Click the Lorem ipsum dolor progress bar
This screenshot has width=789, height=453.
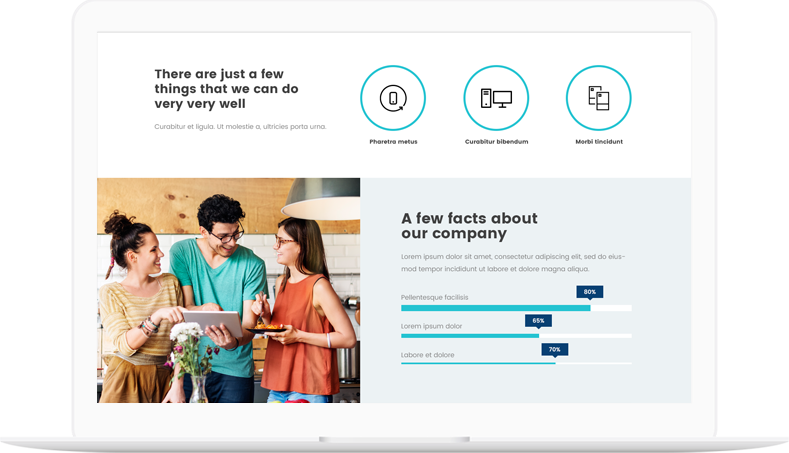(x=515, y=336)
